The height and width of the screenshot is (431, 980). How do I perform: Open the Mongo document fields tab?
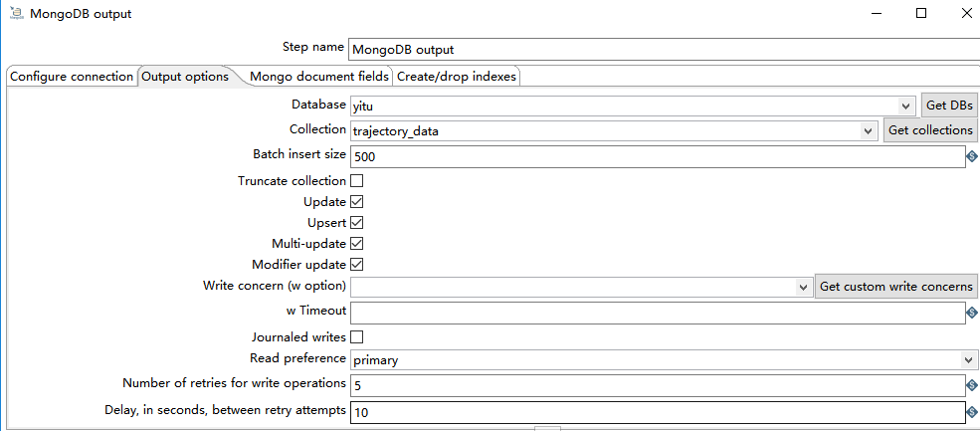coord(319,77)
